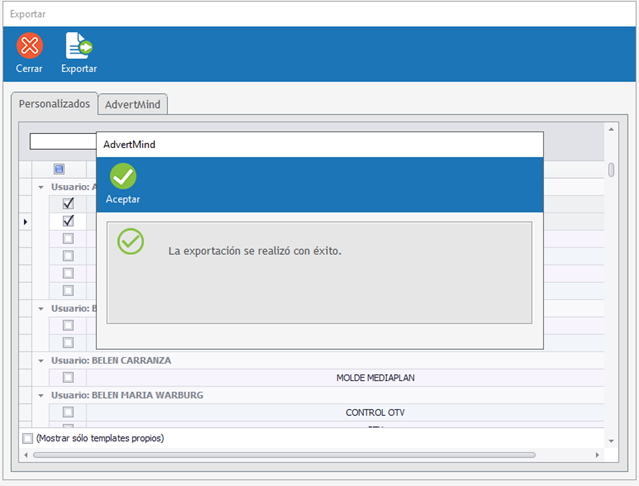Collapse the 'Usuario: BELEN CARRANZA' group
Image resolution: width=639 pixels, height=486 pixels.
41,360
